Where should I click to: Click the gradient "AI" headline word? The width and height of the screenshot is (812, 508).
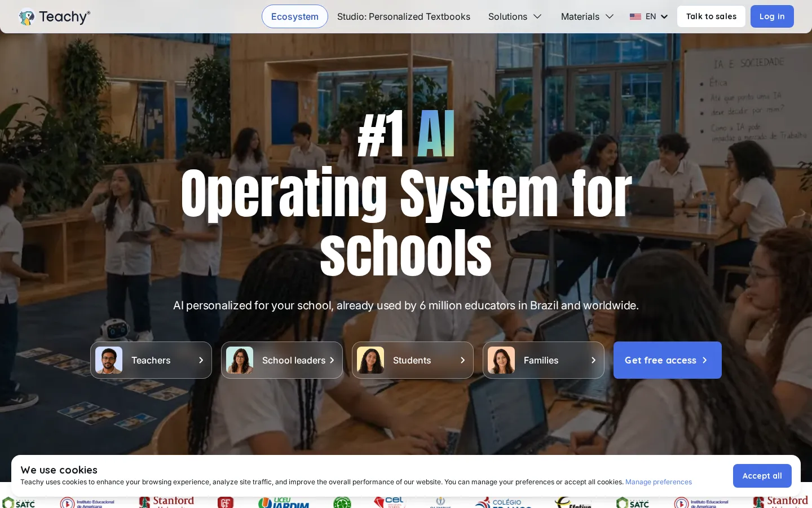pos(436,133)
